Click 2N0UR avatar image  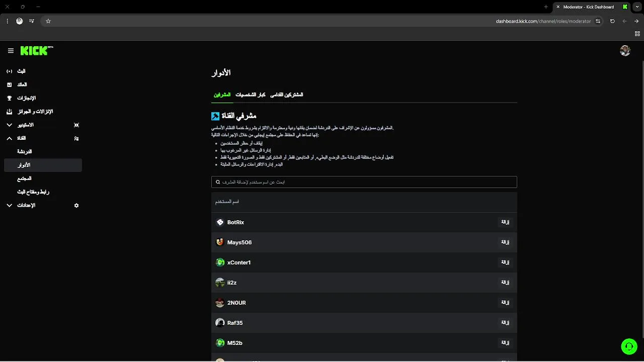point(220,303)
